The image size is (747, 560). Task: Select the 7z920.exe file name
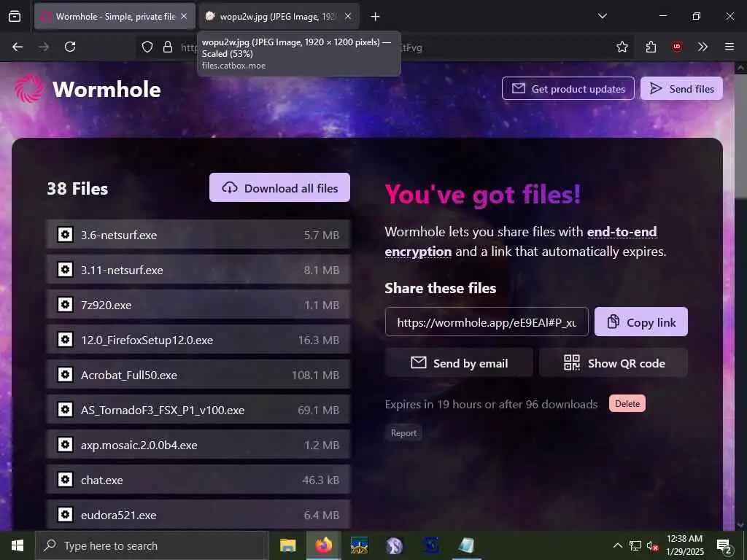pyautogui.click(x=106, y=305)
